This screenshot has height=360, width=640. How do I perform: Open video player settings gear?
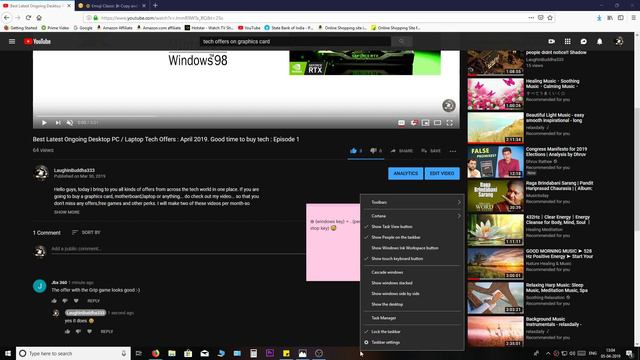pos(413,122)
